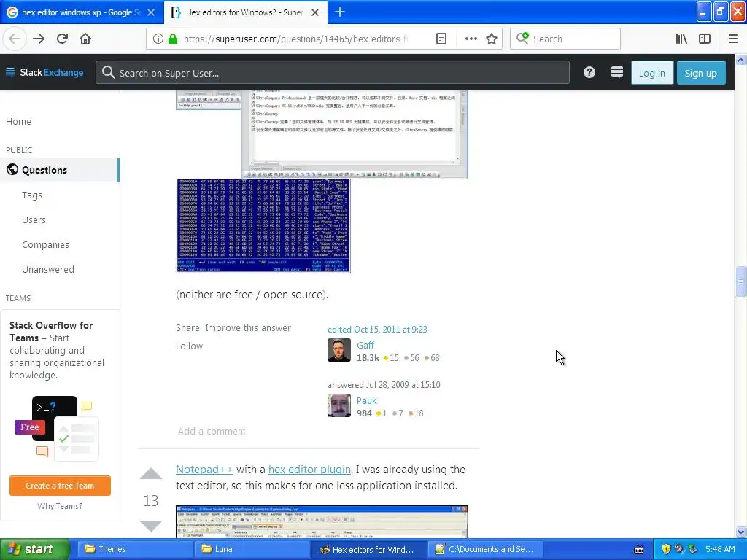Open the Library toolbar icon
The width and height of the screenshot is (747, 560).
[x=681, y=39]
